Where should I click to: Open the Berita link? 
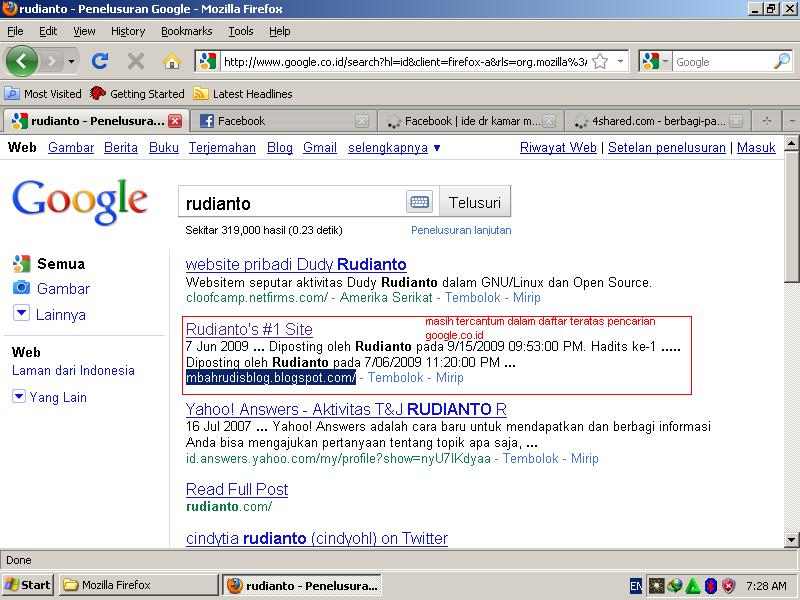(x=121, y=147)
